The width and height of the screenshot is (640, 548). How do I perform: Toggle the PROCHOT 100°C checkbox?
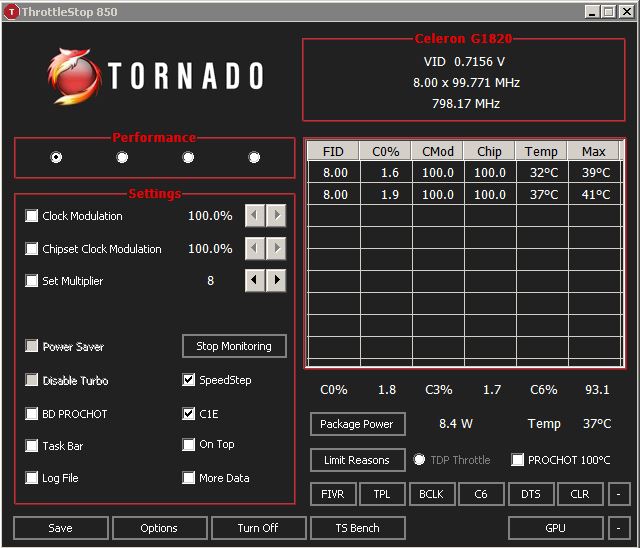click(517, 460)
